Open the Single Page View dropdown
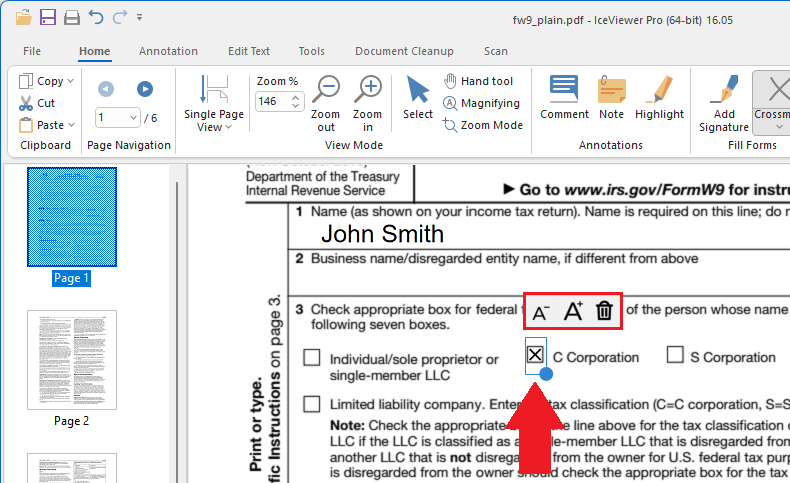Image resolution: width=790 pixels, height=483 pixels. click(214, 103)
